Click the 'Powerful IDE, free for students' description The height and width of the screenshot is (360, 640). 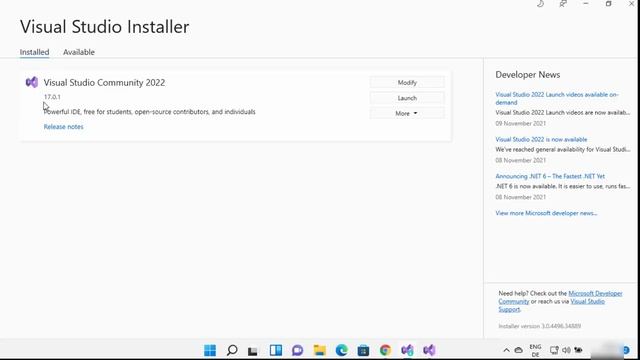point(149,111)
